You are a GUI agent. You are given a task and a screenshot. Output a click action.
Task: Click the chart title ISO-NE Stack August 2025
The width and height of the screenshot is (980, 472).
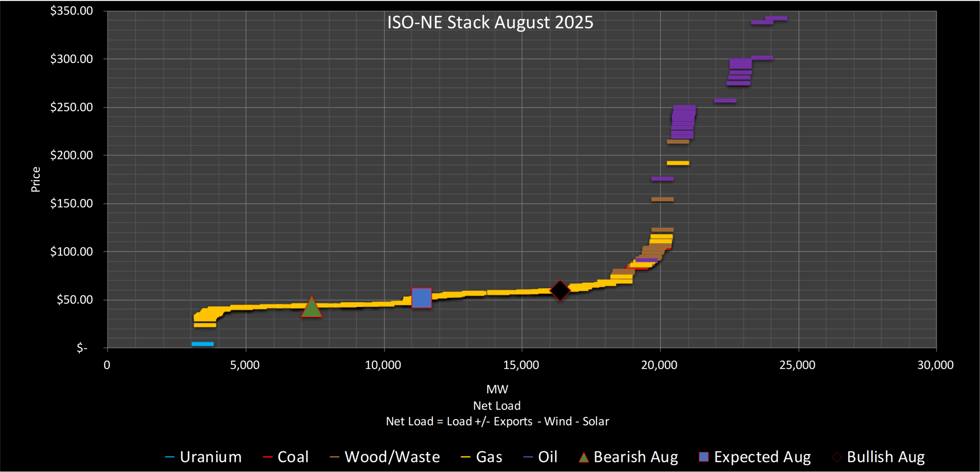[490, 22]
